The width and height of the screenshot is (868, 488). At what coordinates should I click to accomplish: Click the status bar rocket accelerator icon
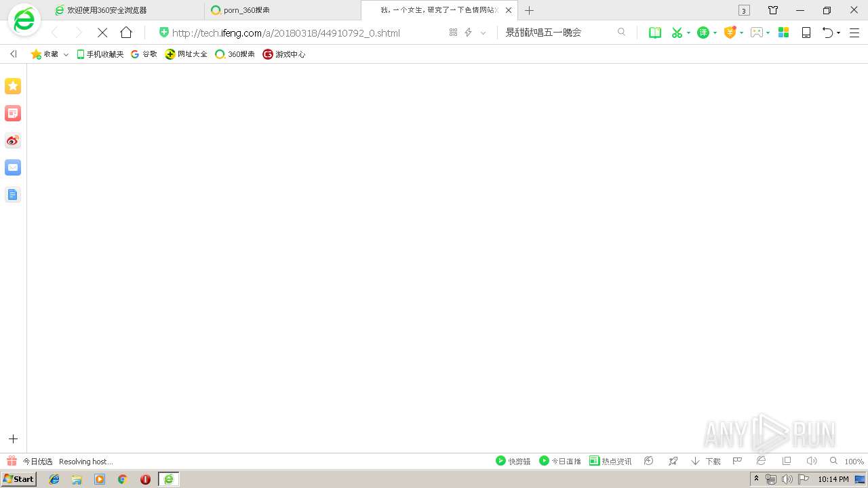click(x=673, y=461)
